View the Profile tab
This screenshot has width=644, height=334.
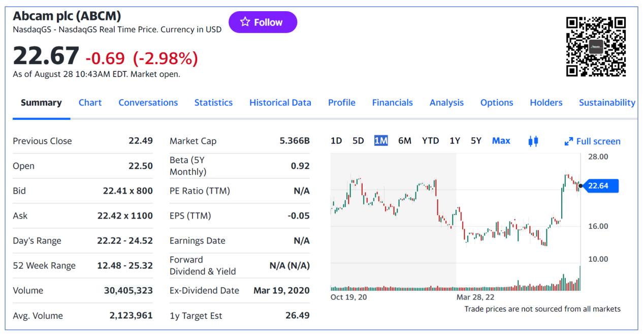(341, 103)
